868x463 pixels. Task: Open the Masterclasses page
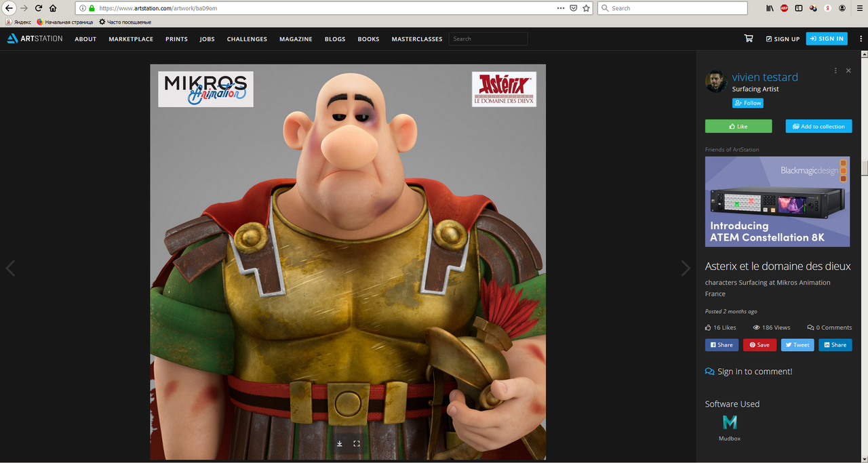pos(417,39)
